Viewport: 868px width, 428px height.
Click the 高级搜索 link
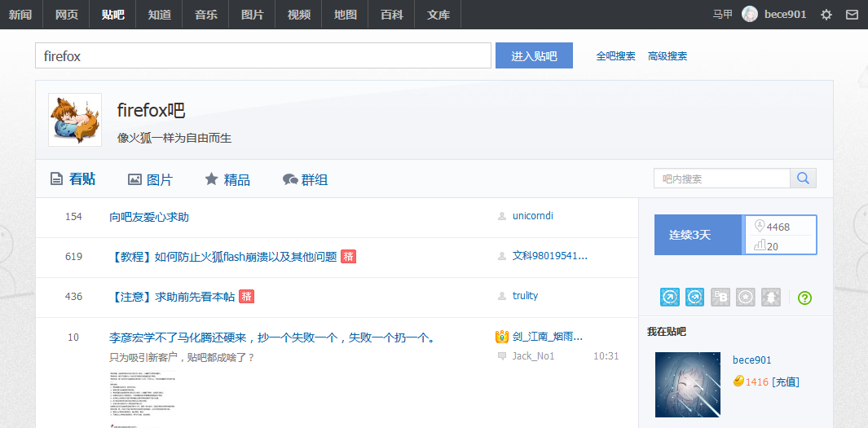coord(667,56)
